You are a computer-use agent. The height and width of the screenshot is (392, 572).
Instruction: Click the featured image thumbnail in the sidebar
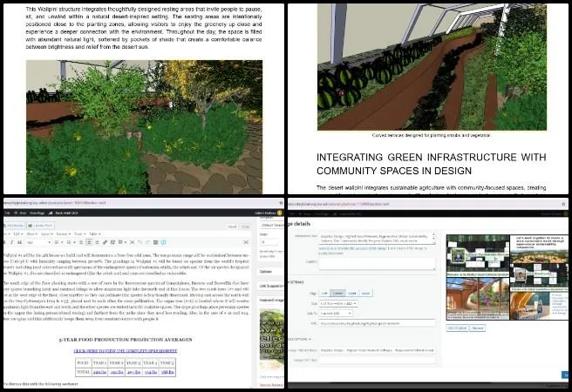[272, 335]
